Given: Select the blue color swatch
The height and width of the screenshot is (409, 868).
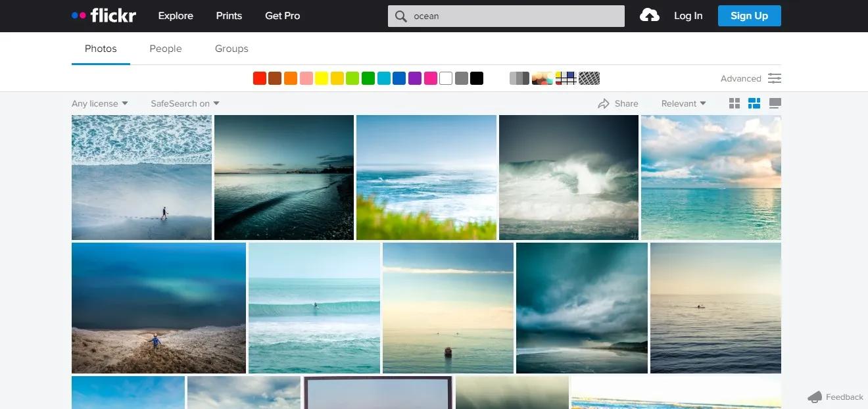Looking at the screenshot, I should coord(399,78).
